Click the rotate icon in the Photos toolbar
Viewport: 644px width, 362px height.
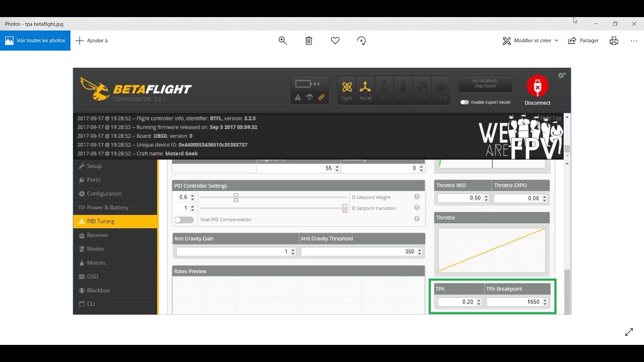361,41
